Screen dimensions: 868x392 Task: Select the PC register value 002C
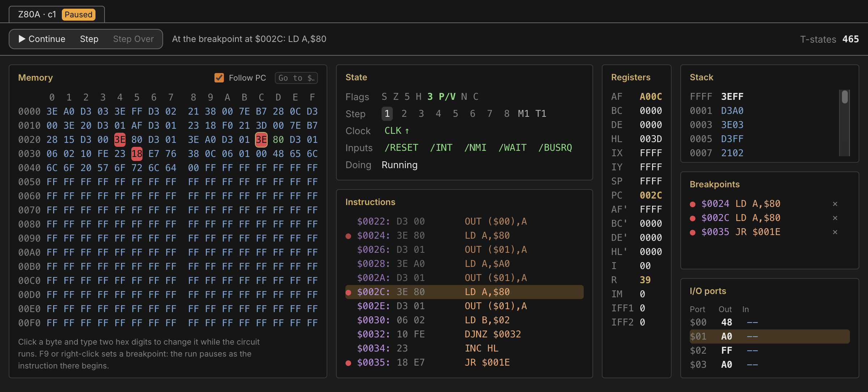click(651, 195)
